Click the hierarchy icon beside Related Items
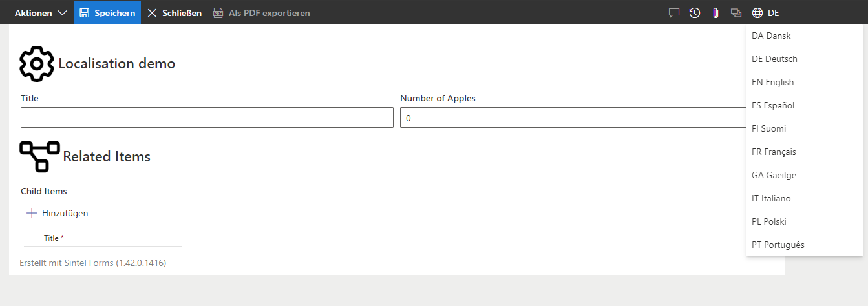The height and width of the screenshot is (306, 868). coord(39,156)
